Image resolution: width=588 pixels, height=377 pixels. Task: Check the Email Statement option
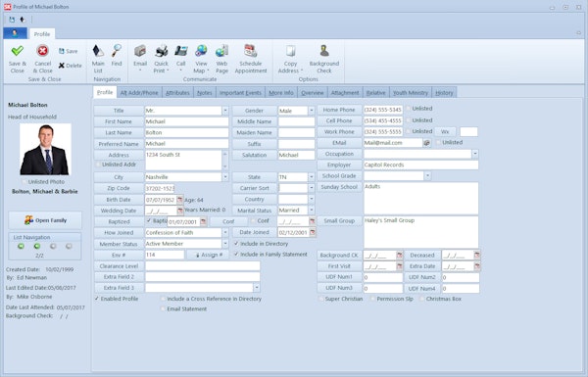(x=163, y=308)
